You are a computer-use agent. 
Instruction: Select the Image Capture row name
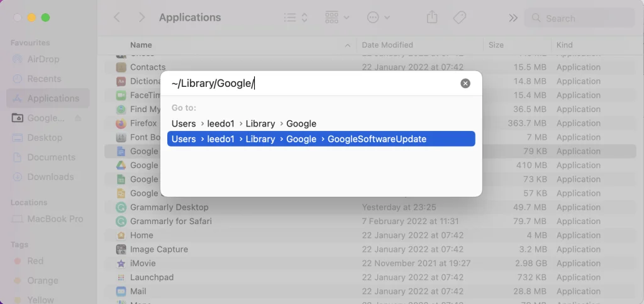click(159, 249)
